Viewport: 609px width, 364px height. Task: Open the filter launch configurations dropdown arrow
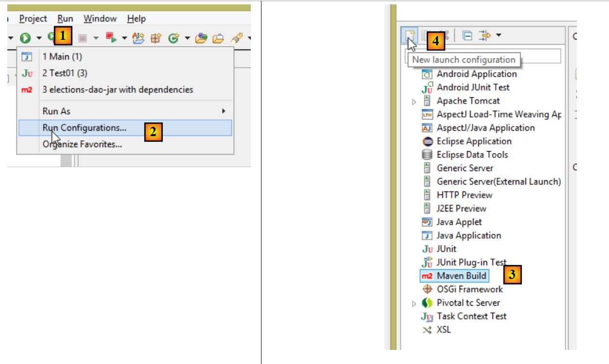(499, 35)
